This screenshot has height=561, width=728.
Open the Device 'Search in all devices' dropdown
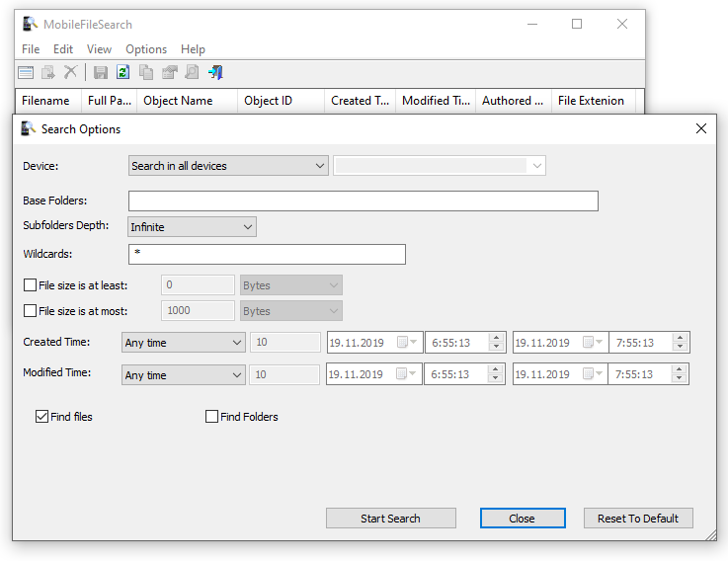coord(228,166)
